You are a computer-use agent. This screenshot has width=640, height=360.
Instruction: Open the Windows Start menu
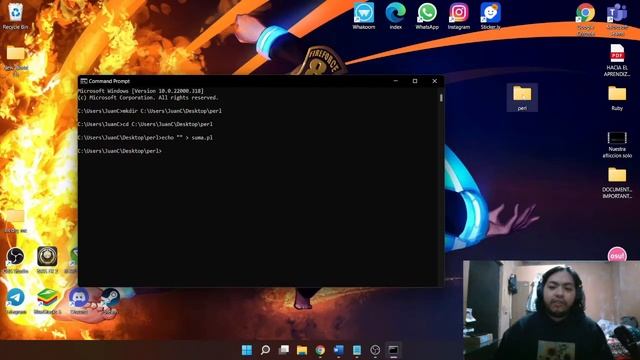[x=247, y=350]
